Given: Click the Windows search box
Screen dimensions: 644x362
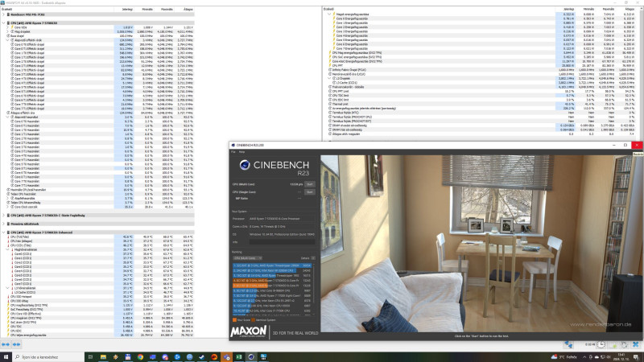Looking at the screenshot, I should pos(48,357).
